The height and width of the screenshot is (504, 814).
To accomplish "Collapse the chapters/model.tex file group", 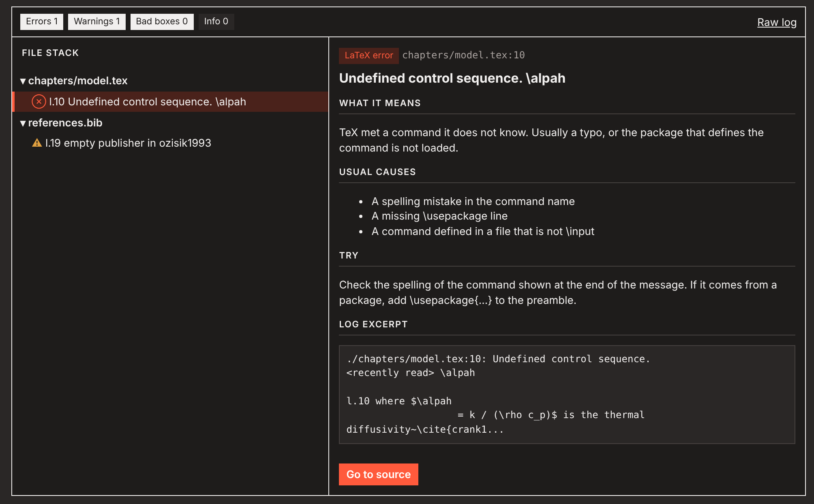I will [74, 81].
